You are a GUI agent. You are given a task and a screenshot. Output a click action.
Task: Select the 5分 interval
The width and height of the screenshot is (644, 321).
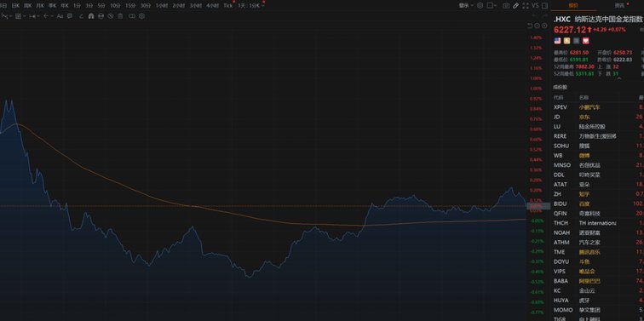tap(101, 6)
